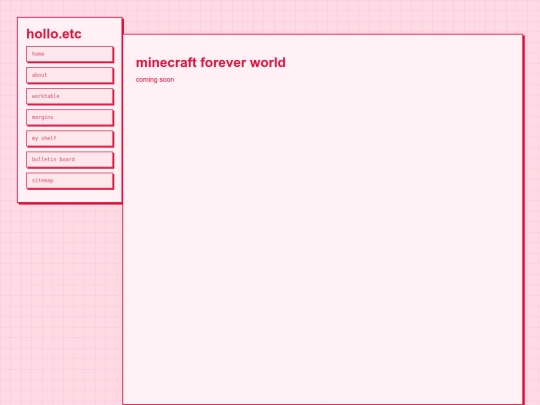Open the worktable page
The width and height of the screenshot is (540, 405).
click(70, 96)
